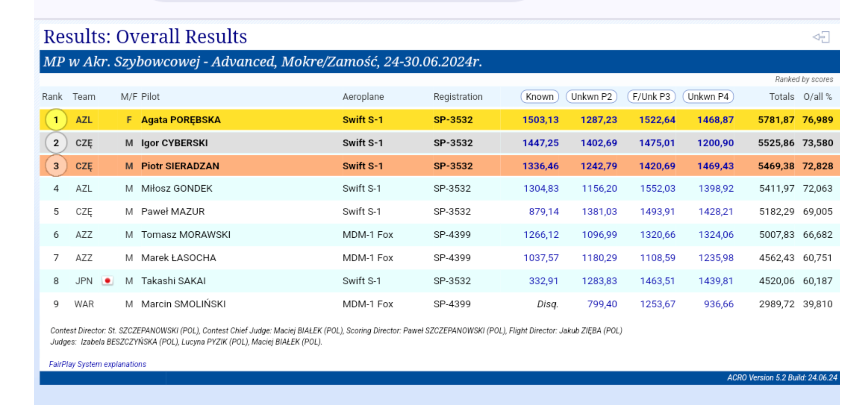Click the Totals column header
This screenshot has height=405, width=868.
click(x=782, y=97)
